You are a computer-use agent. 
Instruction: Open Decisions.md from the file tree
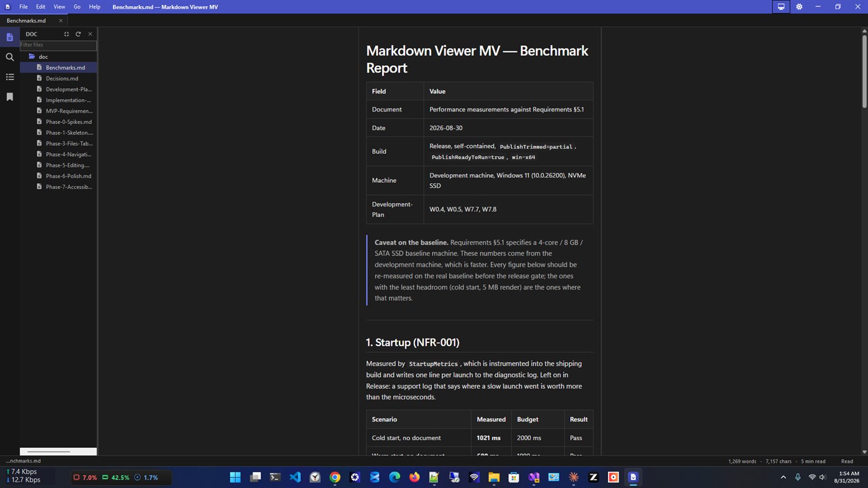(x=58, y=78)
